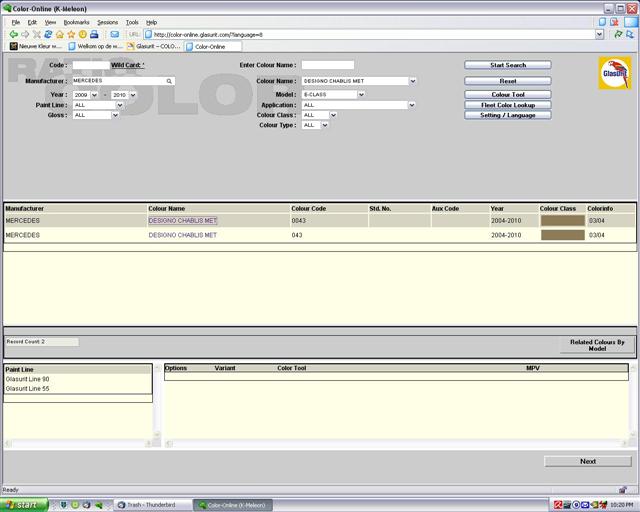Click the Stop loading X icon
Screen dimensions: 640x512
pos(37,34)
